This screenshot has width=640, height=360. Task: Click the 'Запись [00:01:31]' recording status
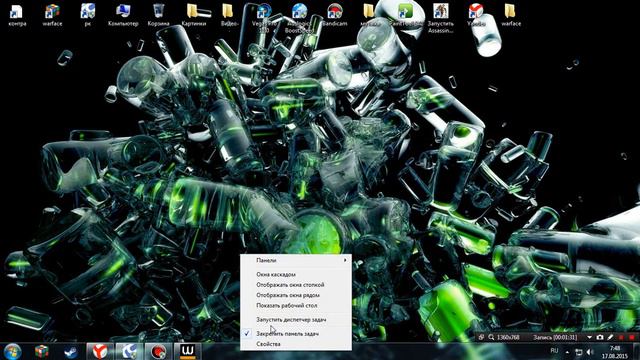[x=555, y=337]
